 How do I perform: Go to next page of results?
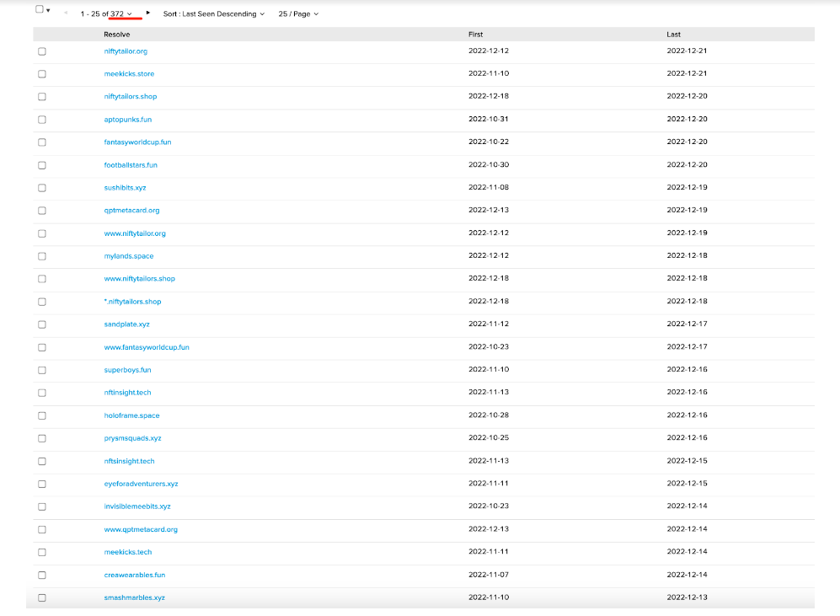(148, 13)
